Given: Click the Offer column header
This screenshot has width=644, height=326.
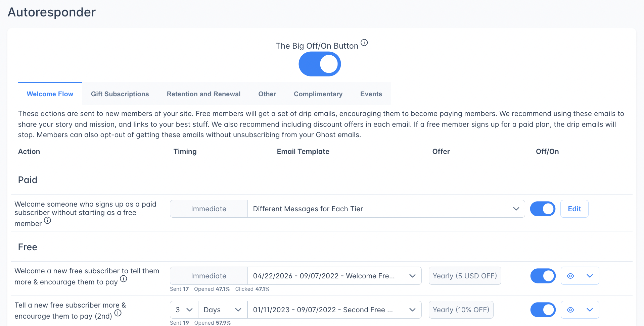Looking at the screenshot, I should pos(441,152).
